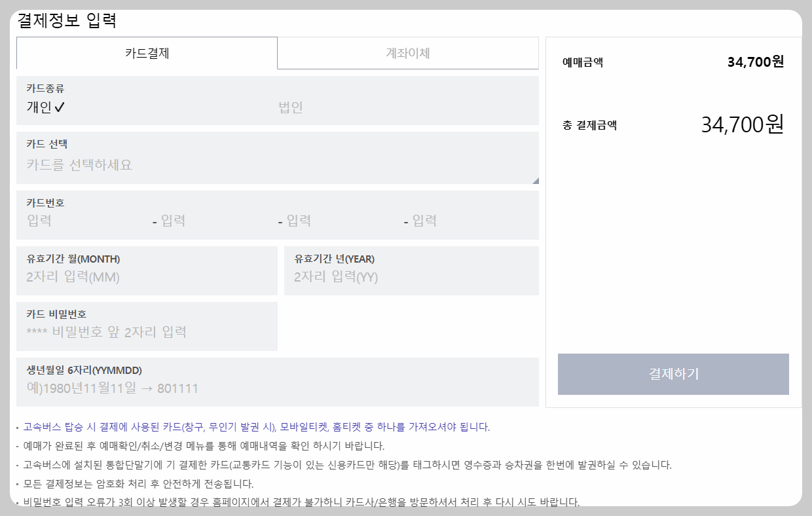Image resolution: width=812 pixels, height=516 pixels.
Task: Click the 카드 비밀번호 password field
Action: [x=147, y=326]
